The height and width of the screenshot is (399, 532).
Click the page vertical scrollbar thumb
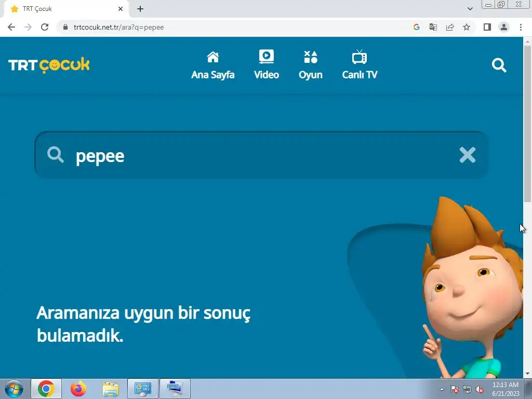(x=527, y=124)
